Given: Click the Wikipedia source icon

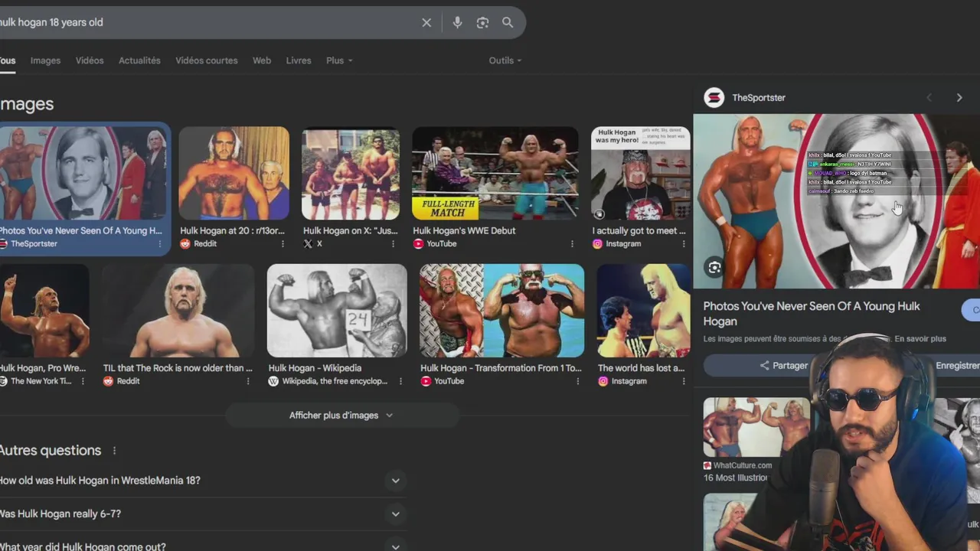Looking at the screenshot, I should [273, 381].
